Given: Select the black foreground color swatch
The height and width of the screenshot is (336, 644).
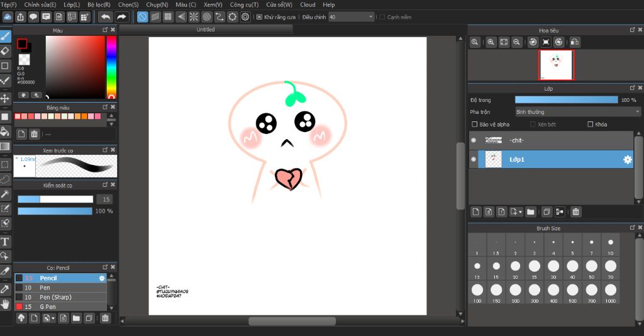Looking at the screenshot, I should pos(22,43).
